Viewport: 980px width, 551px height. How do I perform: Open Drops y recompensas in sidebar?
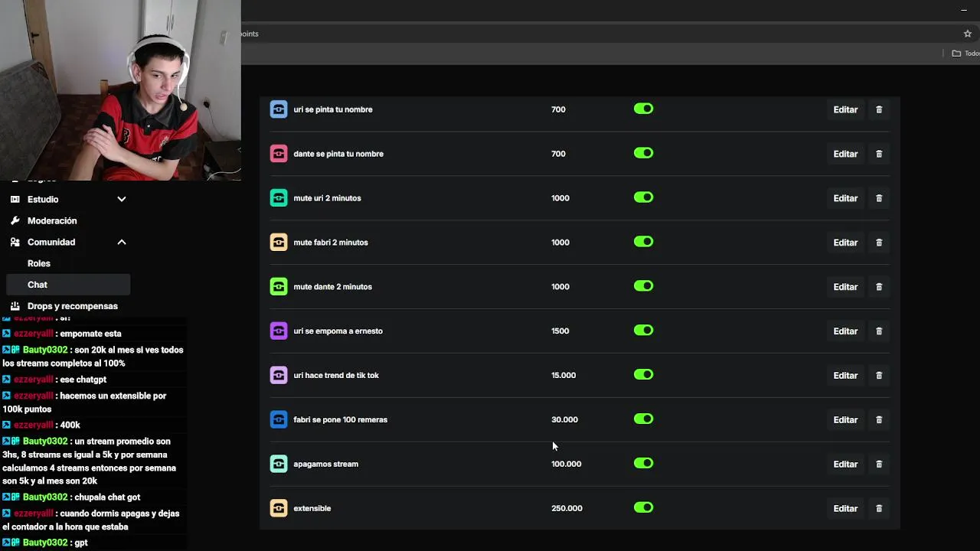pos(72,306)
